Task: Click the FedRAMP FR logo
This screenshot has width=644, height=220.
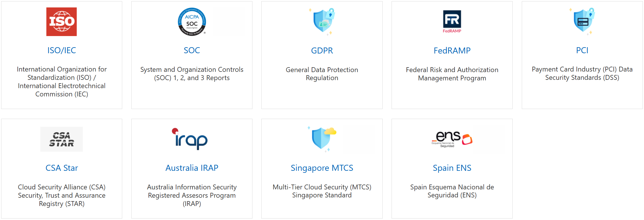Action: [452, 22]
